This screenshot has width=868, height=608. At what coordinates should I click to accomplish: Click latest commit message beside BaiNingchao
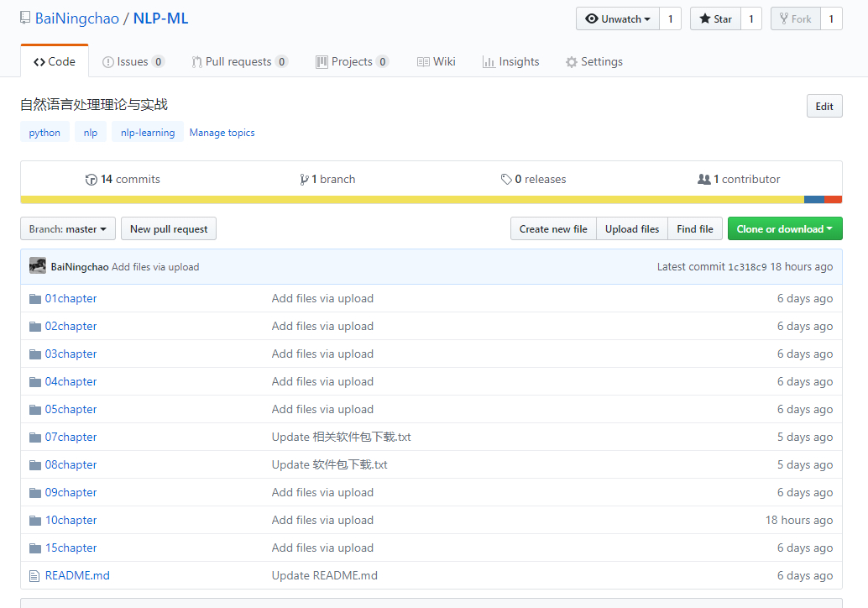click(155, 267)
